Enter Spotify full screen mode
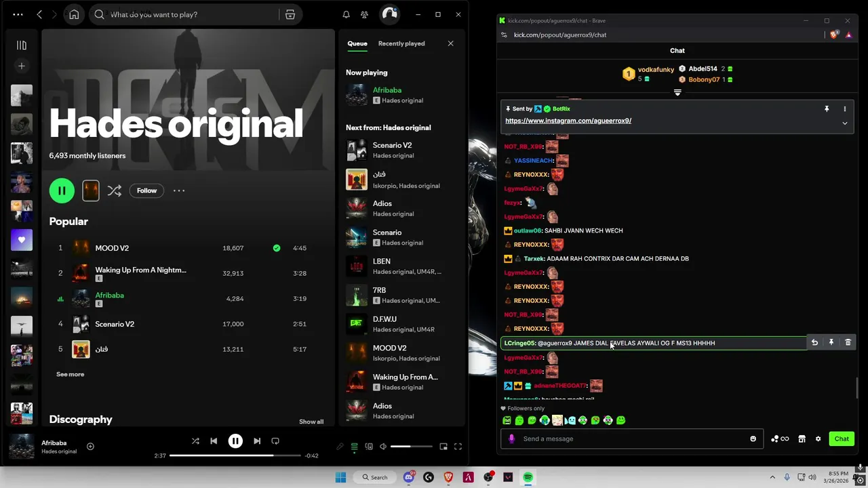 (458, 447)
